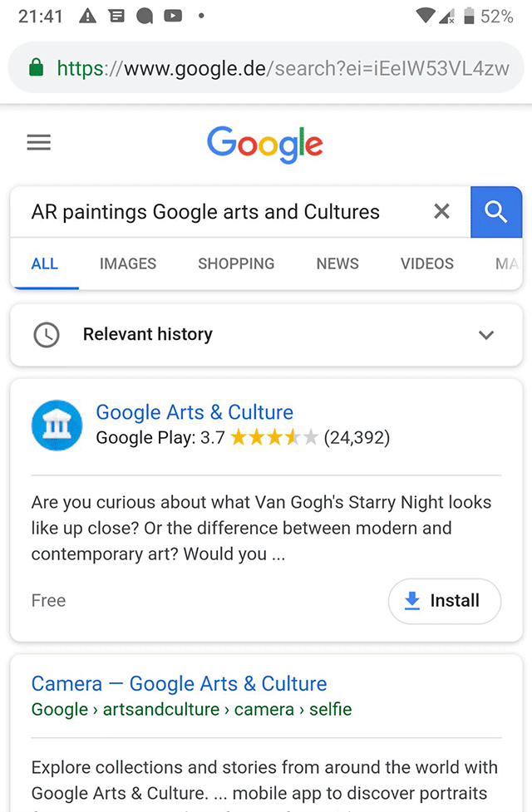The image size is (532, 812).
Task: Clear the search query with X
Action: pos(442,212)
